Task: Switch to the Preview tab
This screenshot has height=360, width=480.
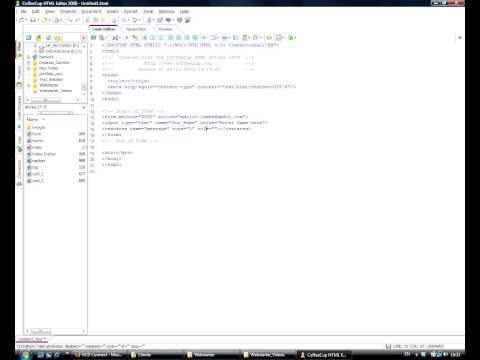Action: 165,29
